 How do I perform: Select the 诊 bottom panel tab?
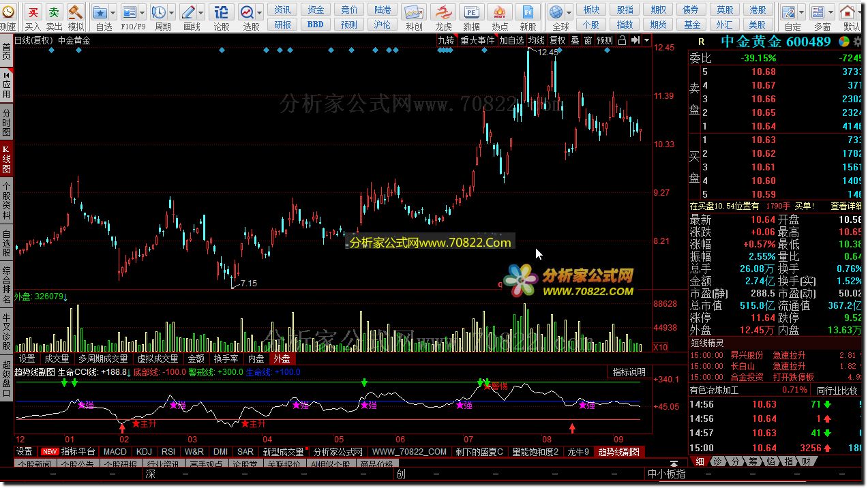coord(717,461)
